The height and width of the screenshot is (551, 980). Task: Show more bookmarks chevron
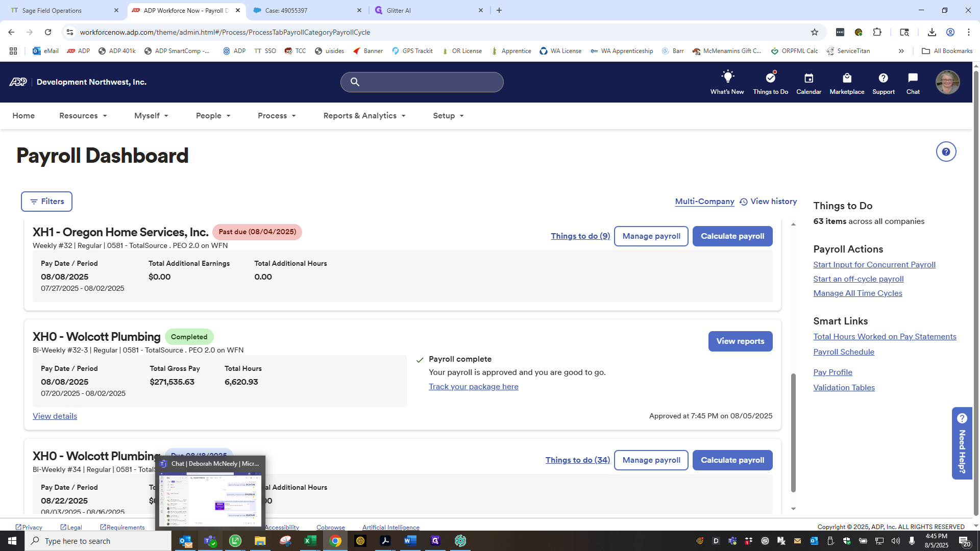(901, 51)
